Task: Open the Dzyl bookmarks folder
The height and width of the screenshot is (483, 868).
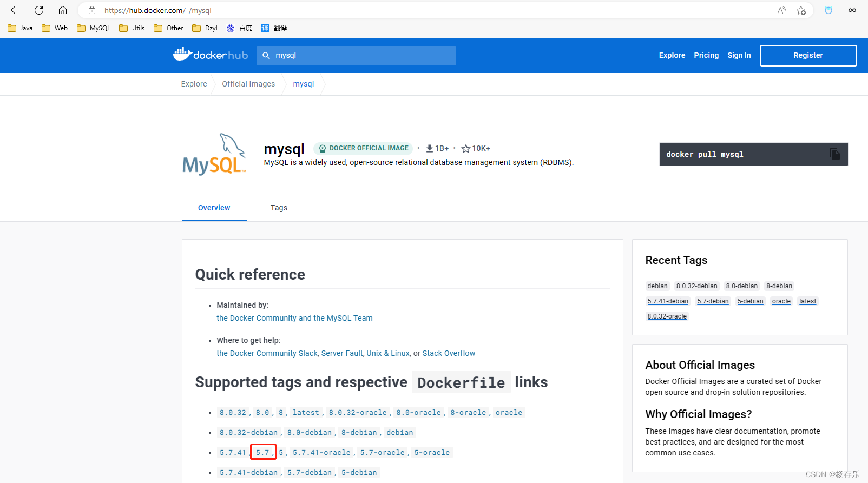Action: tap(205, 28)
